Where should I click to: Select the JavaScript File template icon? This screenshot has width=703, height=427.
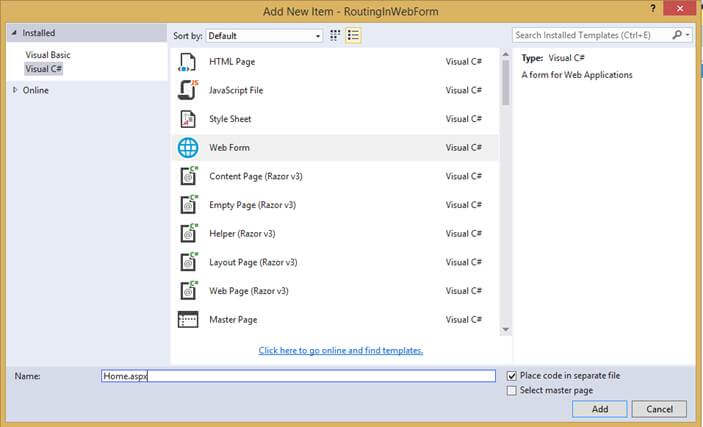(188, 90)
